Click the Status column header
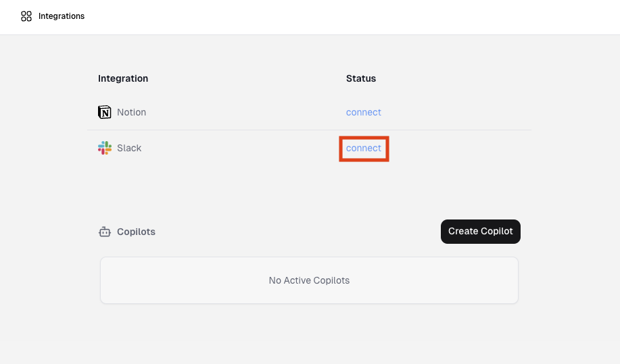The height and width of the screenshot is (364, 620). click(360, 78)
